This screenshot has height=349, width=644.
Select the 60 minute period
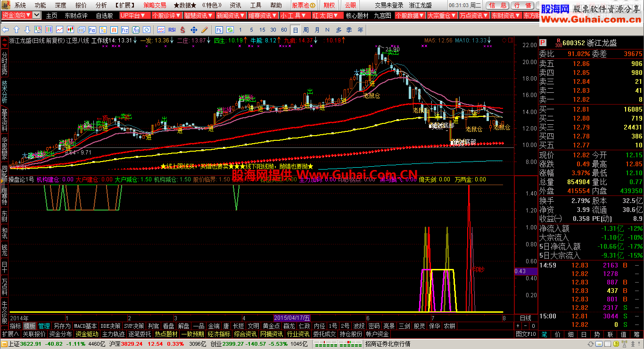(x=284, y=30)
